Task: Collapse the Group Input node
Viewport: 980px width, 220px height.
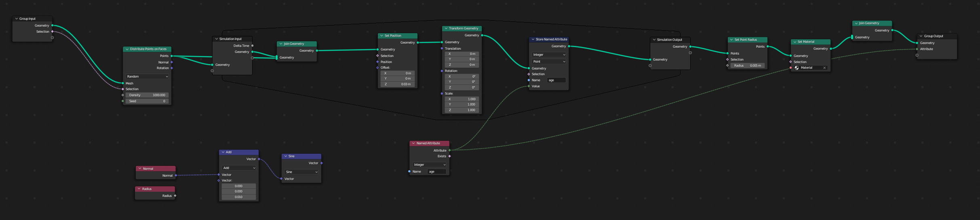Action: (17, 19)
